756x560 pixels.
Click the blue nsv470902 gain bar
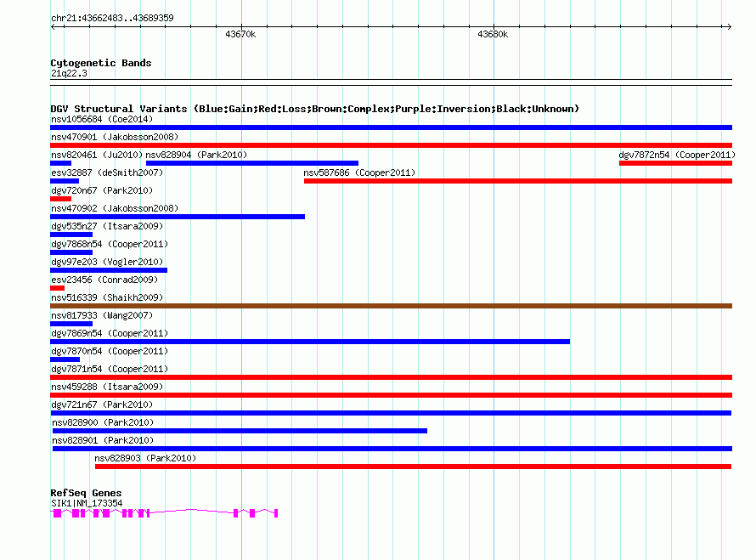178,217
